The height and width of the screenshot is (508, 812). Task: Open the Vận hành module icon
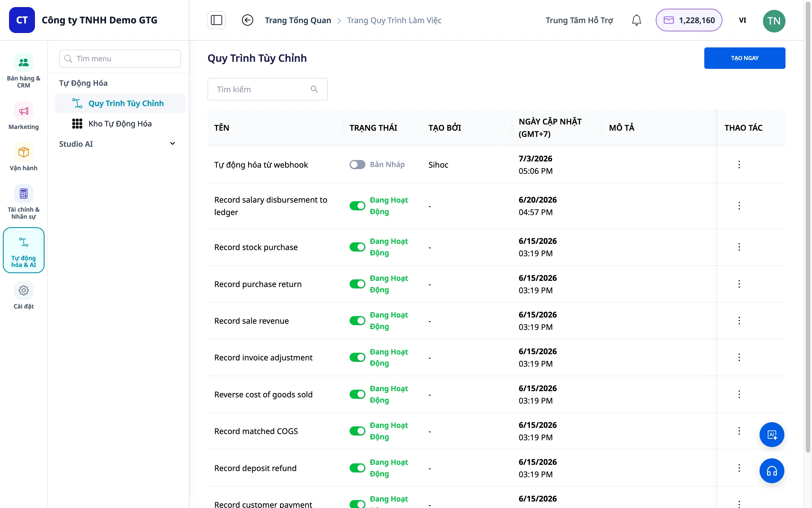[x=23, y=152]
